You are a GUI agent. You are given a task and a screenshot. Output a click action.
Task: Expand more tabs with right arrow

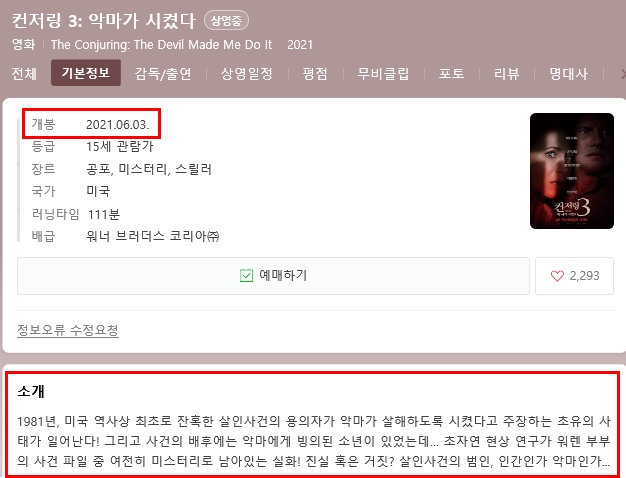[x=623, y=74]
